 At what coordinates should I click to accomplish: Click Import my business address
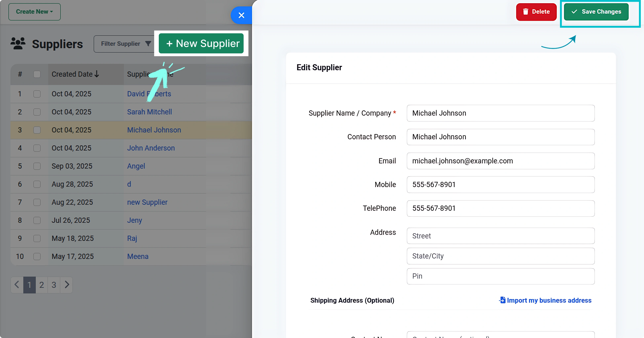549,300
